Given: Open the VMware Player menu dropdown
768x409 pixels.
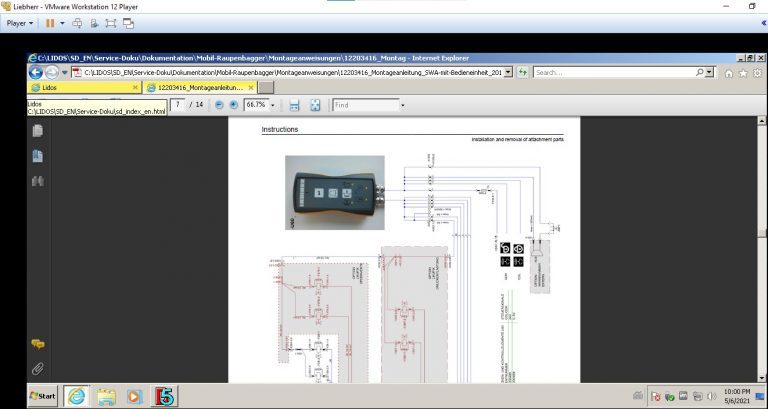Looking at the screenshot, I should pyautogui.click(x=20, y=22).
